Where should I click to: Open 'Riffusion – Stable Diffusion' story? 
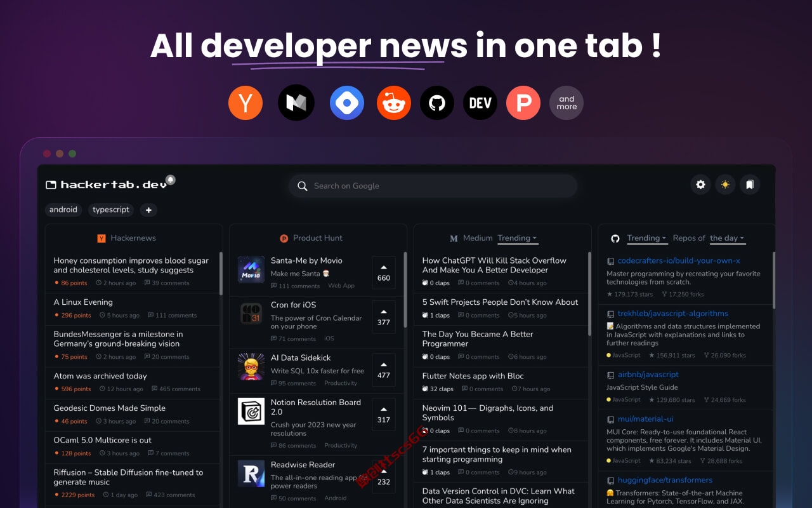tap(128, 477)
